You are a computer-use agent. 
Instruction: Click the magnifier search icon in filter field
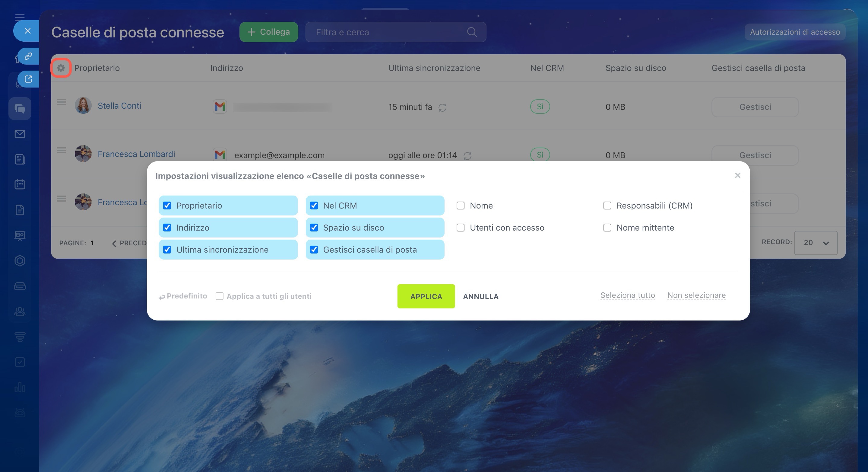click(472, 32)
